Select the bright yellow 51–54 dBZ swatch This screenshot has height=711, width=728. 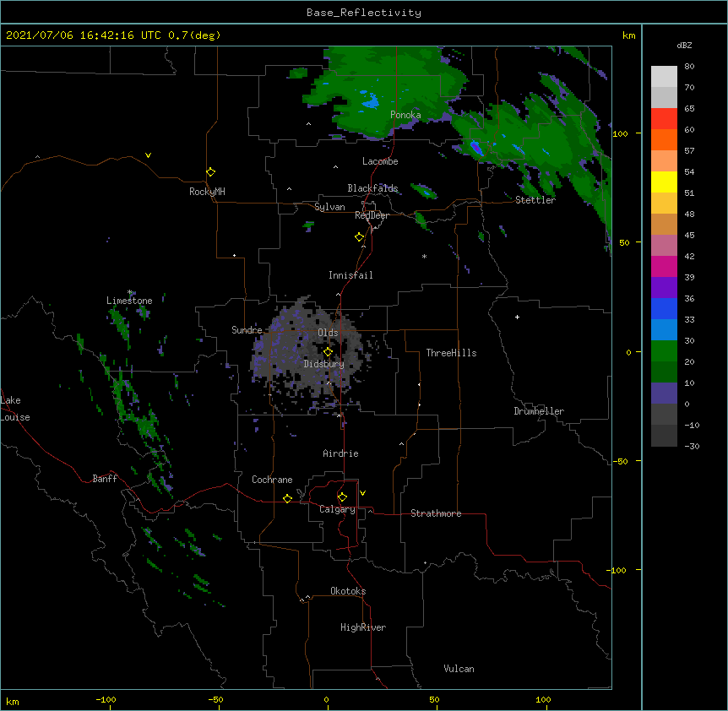coord(664,182)
